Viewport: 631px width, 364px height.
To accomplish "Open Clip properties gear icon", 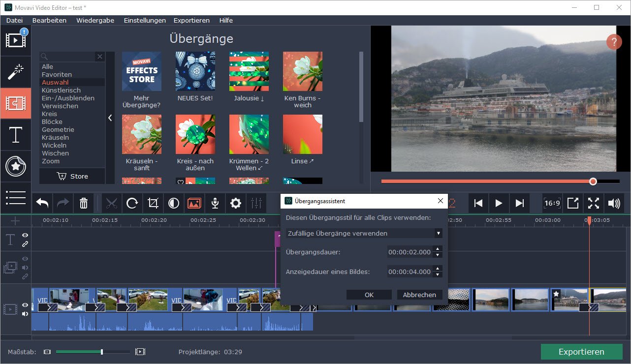I will (x=236, y=203).
